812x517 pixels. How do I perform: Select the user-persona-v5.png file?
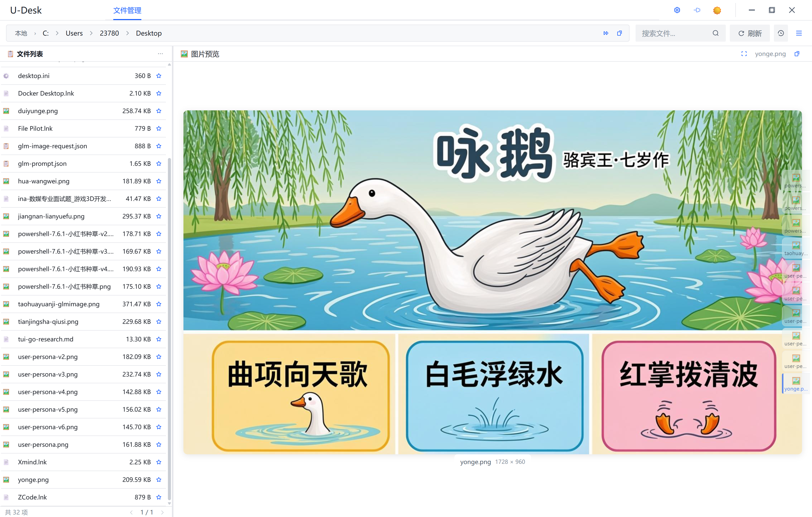click(83, 409)
